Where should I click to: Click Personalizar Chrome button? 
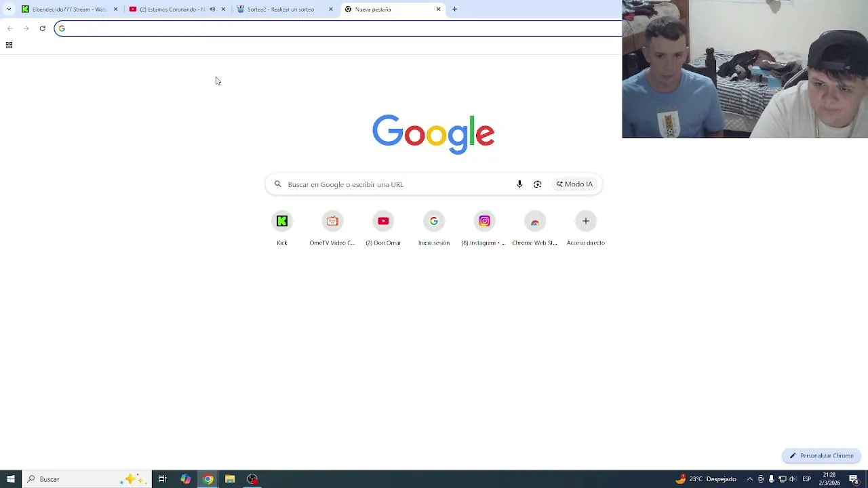(821, 455)
